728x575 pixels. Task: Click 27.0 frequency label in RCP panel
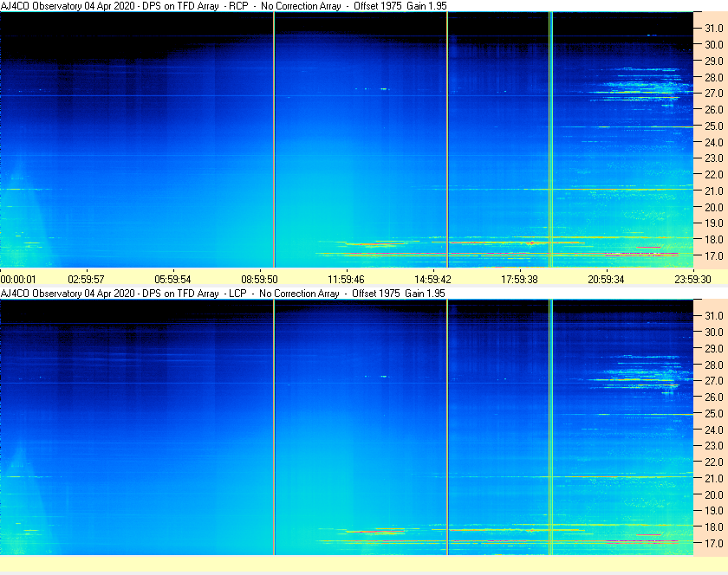click(714, 94)
